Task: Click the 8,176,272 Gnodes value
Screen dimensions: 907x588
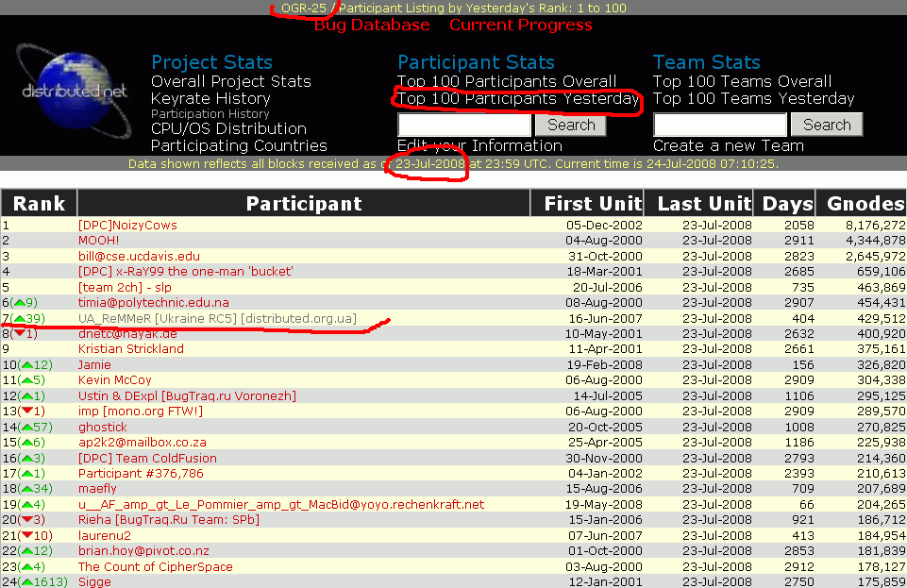Action: pos(875,225)
